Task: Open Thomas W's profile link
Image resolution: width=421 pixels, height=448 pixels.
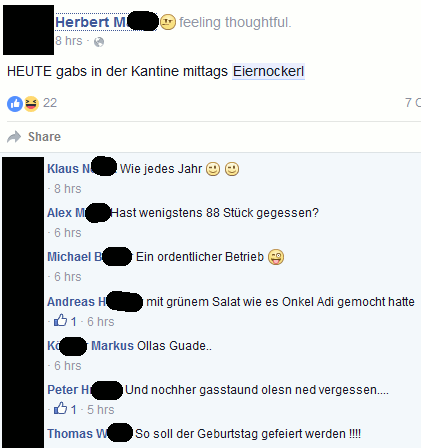Action: [x=90, y=434]
